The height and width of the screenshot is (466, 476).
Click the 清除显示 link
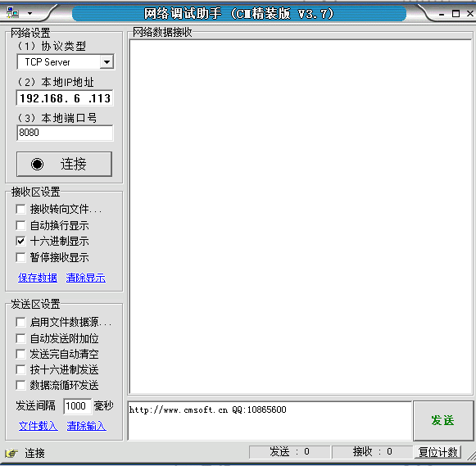coord(86,278)
